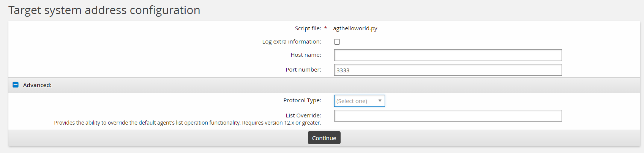The width and height of the screenshot is (644, 153).
Task: Click the Script file label
Action: coord(308,28)
